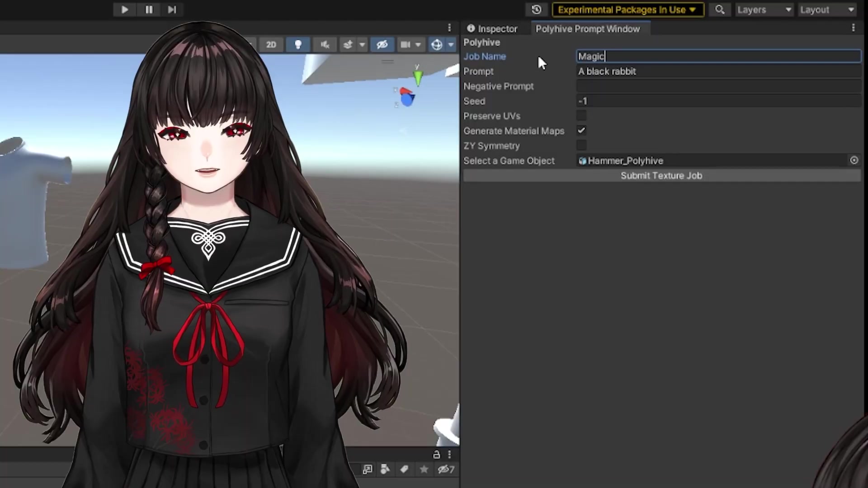Screen dimensions: 868x488
Task: Click the green Y axis cone of orientation gizmo
Action: click(418, 78)
